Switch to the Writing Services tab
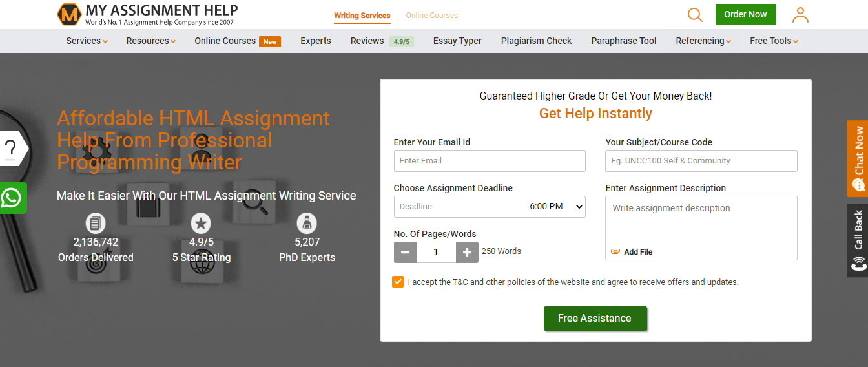 362,16
